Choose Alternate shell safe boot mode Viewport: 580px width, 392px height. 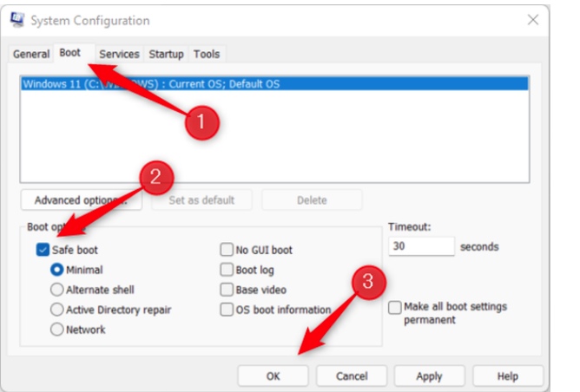click(57, 290)
